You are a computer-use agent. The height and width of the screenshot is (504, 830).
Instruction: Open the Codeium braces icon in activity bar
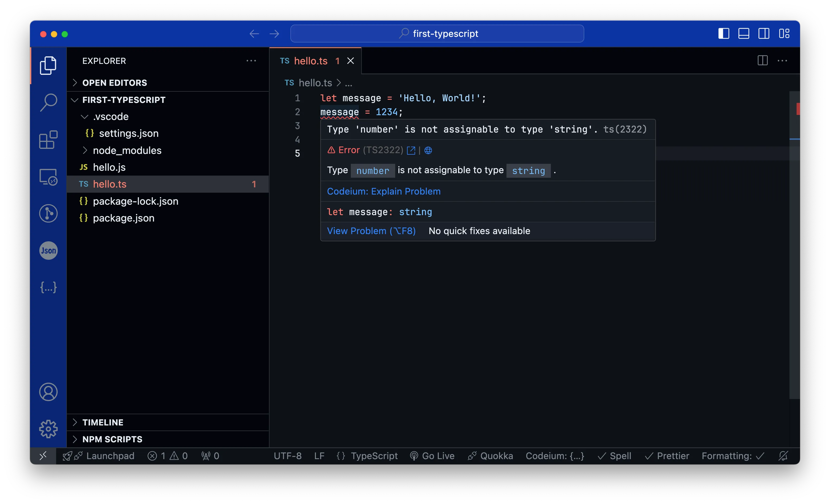pyautogui.click(x=48, y=288)
